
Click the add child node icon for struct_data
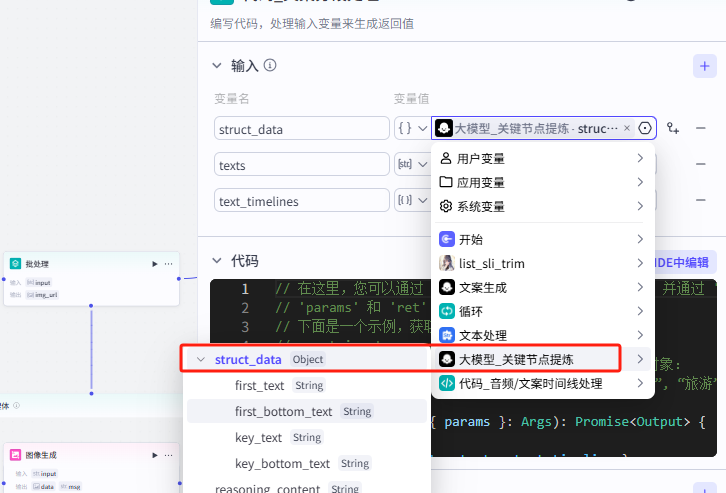tap(673, 128)
